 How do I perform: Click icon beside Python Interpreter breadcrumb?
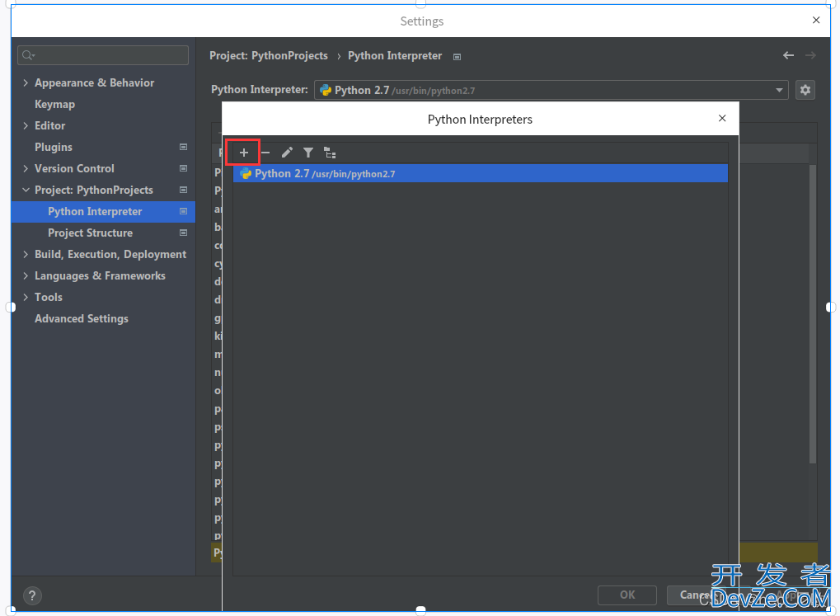457,57
